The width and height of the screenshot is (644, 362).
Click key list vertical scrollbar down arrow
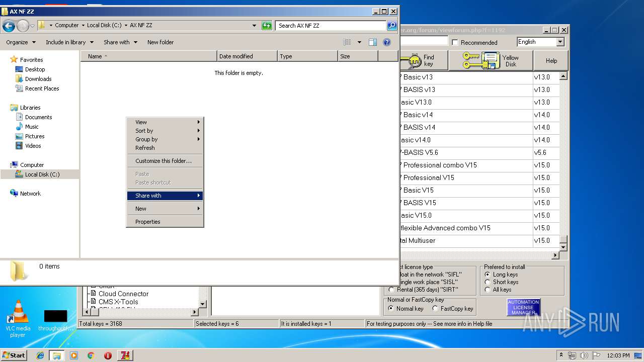(x=563, y=247)
